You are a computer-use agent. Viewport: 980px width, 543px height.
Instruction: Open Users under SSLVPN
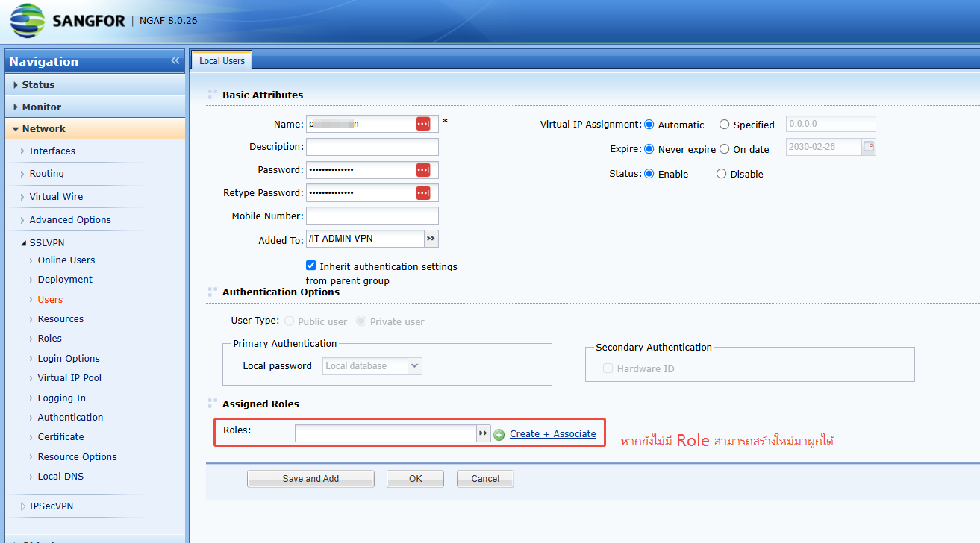pyautogui.click(x=50, y=299)
